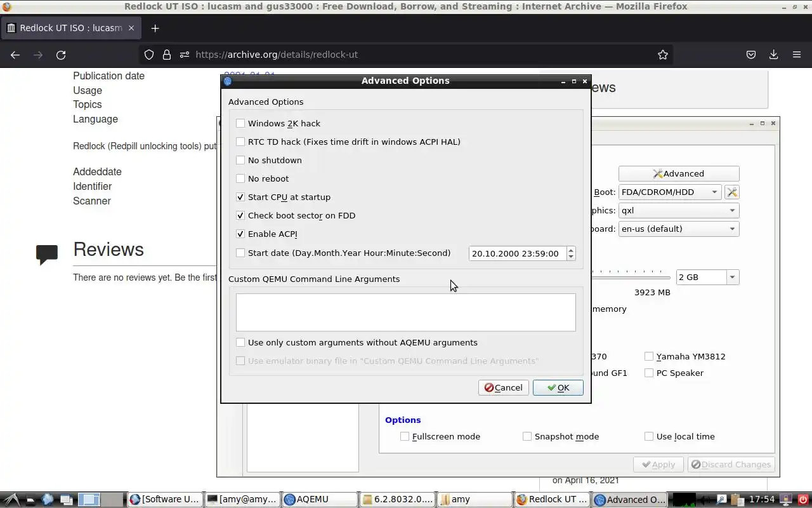Enable the Start date checkbox
Screen dimensions: 812x508
click(240, 253)
